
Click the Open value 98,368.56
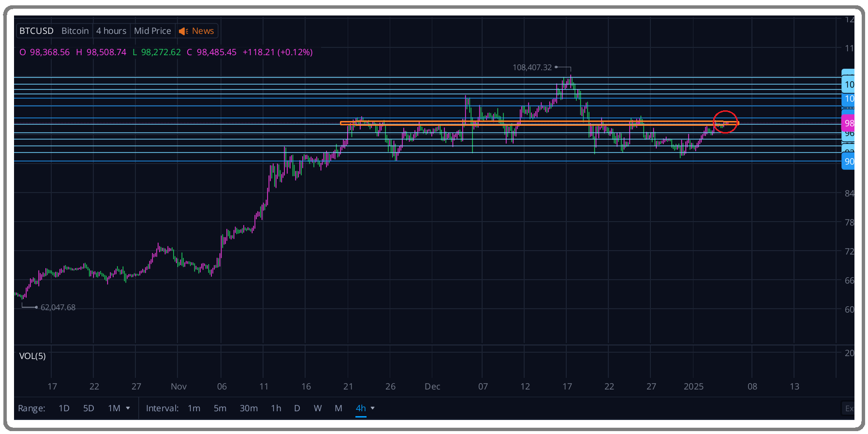[x=50, y=52]
